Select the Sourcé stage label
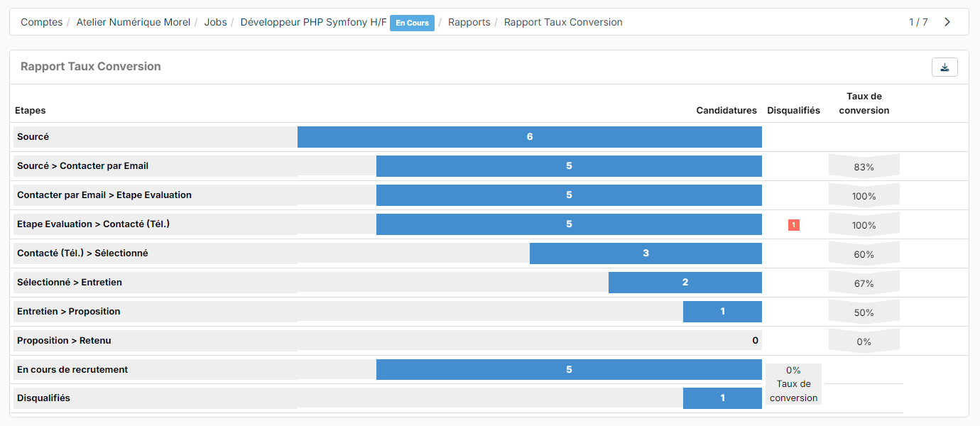 click(33, 137)
